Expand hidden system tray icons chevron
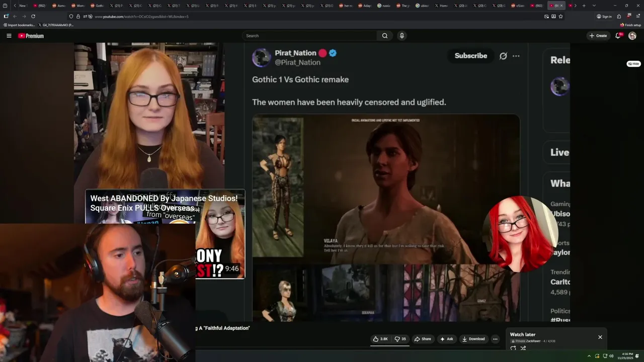The width and height of the screenshot is (644, 362). [x=589, y=356]
